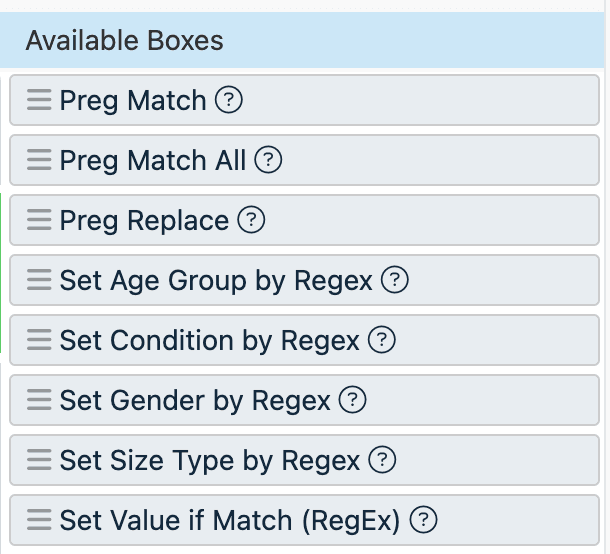The height and width of the screenshot is (554, 610).
Task: Show help for Set Size Type by Regex
Action: (x=383, y=460)
